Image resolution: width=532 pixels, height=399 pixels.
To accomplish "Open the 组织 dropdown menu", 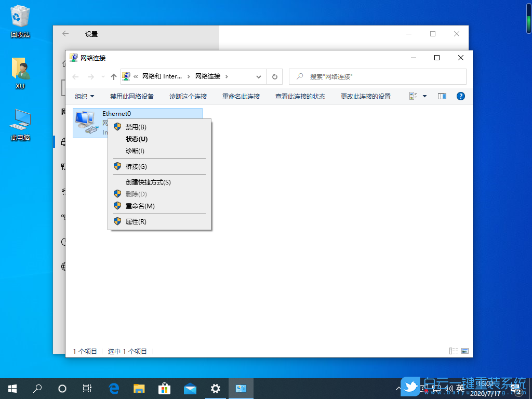I will click(84, 96).
